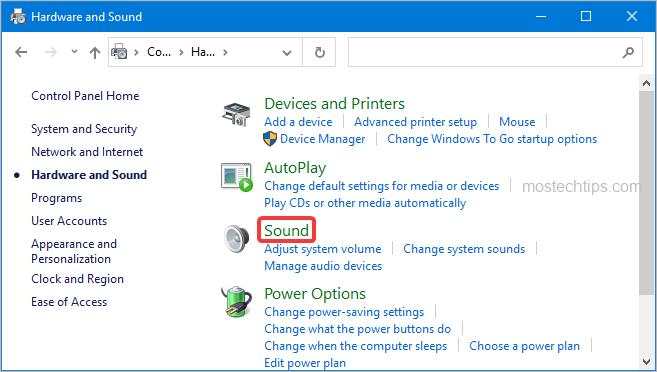
Task: Open the AutoPlay heading
Action: point(295,168)
